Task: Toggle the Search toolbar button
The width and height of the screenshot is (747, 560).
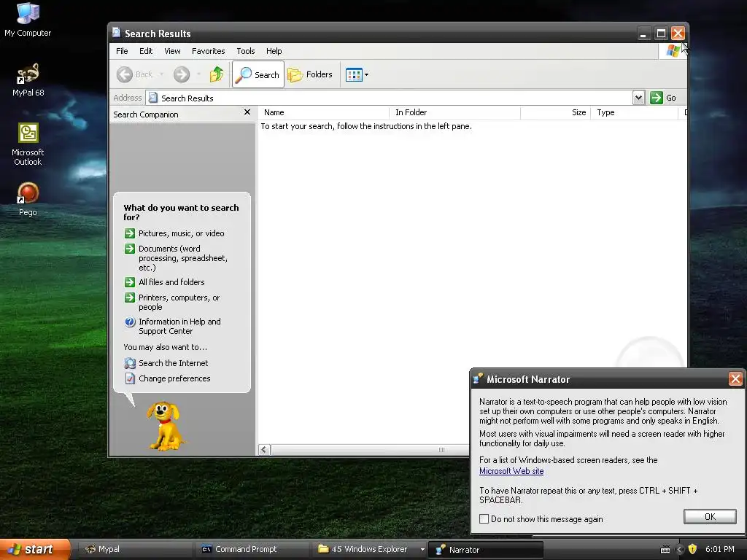Action: (x=258, y=74)
